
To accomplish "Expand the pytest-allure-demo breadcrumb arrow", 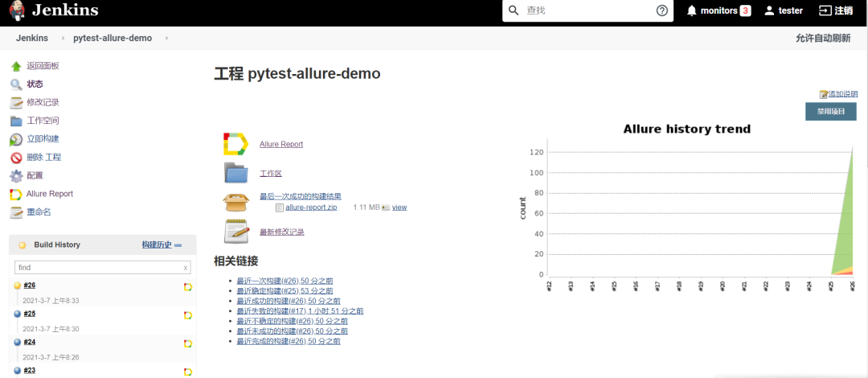I will (x=166, y=39).
